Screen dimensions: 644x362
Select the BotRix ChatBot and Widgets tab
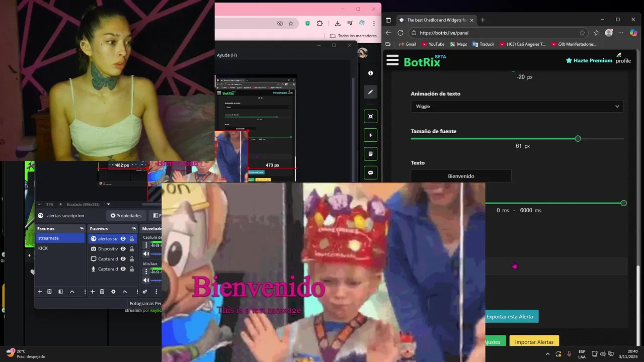pyautogui.click(x=435, y=20)
